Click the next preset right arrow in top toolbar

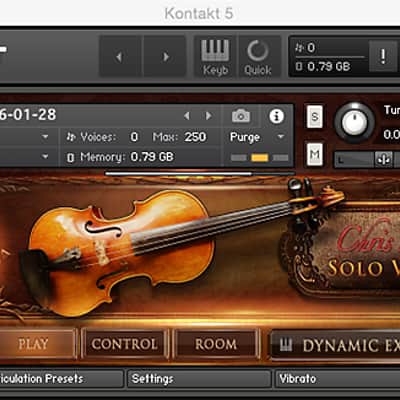[x=165, y=57]
